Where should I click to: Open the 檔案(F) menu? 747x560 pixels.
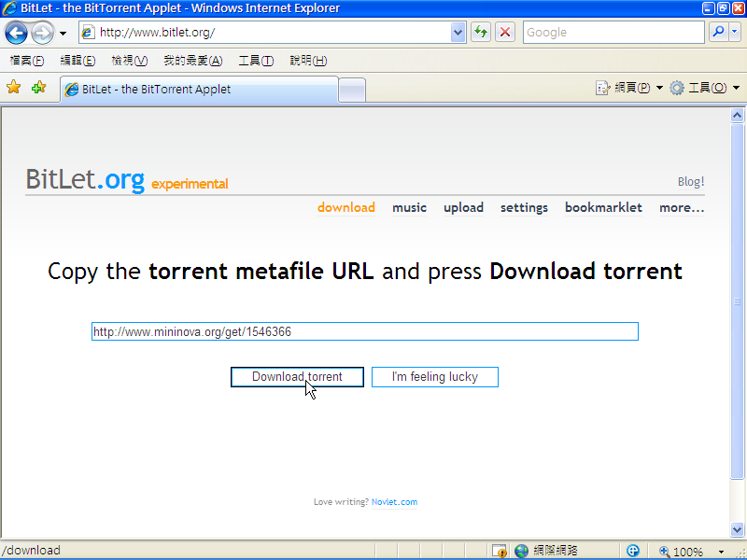(x=27, y=61)
